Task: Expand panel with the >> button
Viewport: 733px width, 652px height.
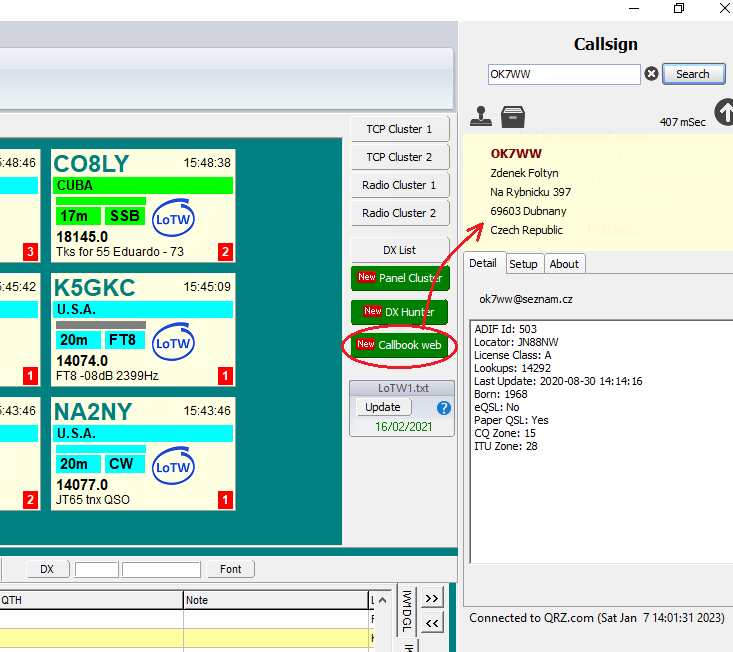Action: click(x=432, y=598)
